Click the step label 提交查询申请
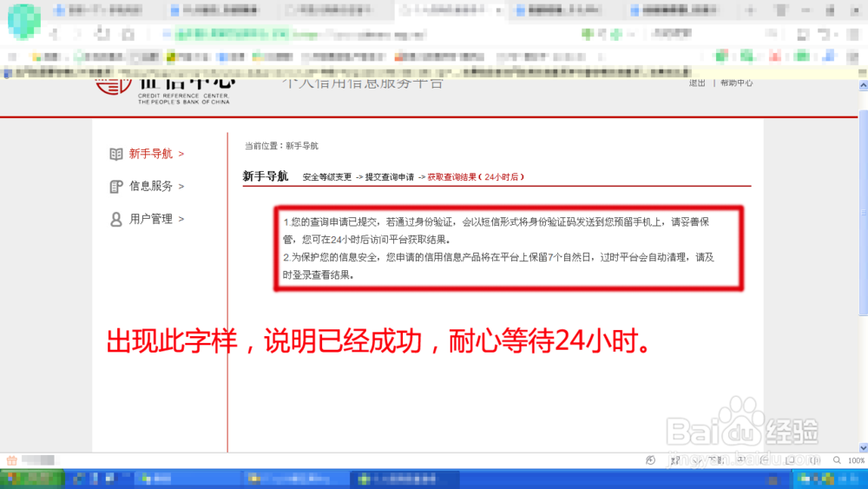Viewport: 868px width, 489px height. tap(389, 177)
